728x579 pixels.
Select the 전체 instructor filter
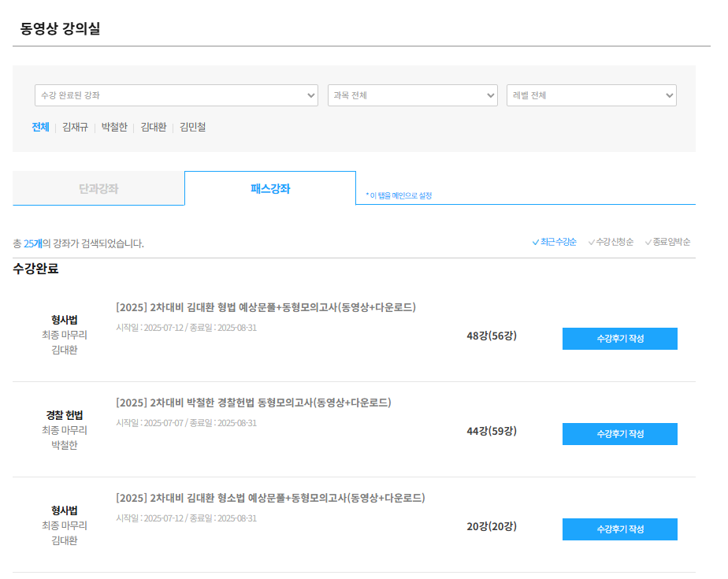pyautogui.click(x=40, y=127)
